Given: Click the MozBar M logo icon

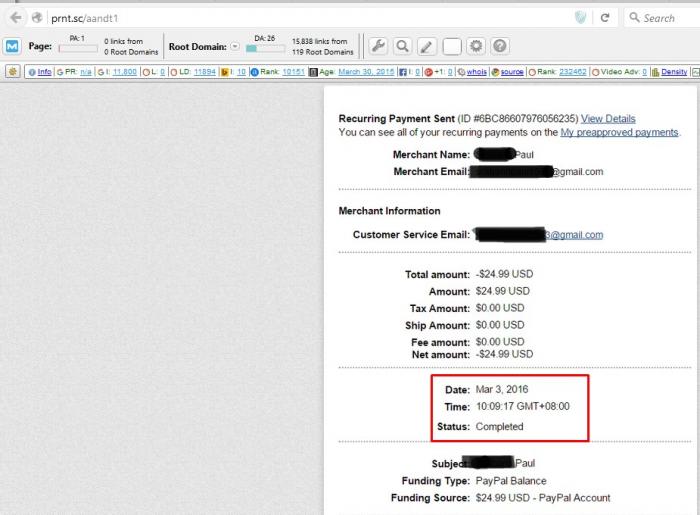Looking at the screenshot, I should pos(12,46).
